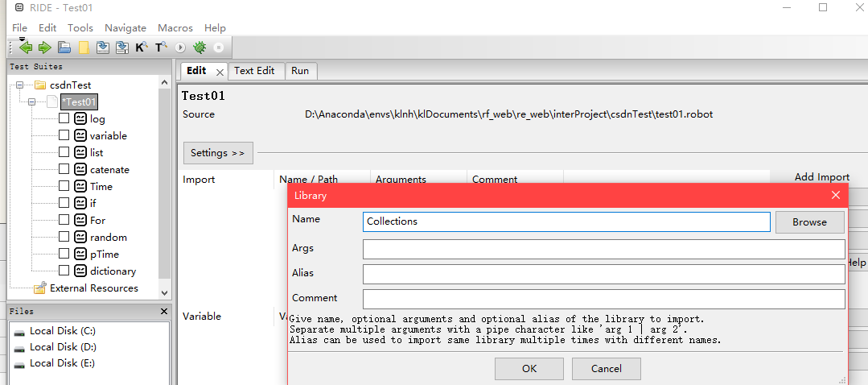Click the Save toolbar icon
The image size is (868, 385).
pos(102,48)
